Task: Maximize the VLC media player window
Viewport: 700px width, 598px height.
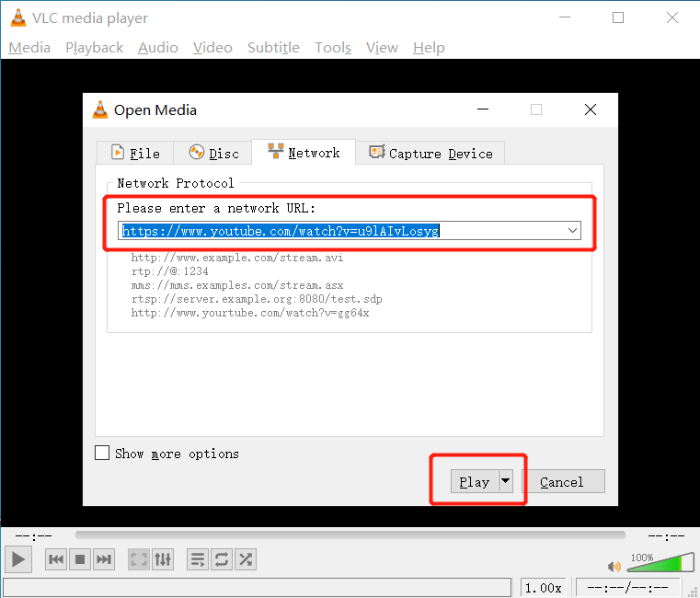Action: pos(618,18)
